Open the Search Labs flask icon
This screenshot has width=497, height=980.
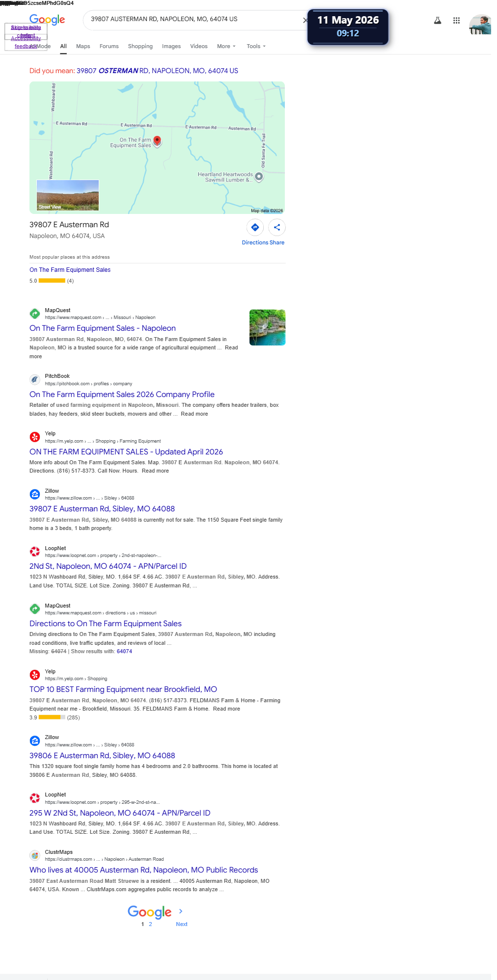pyautogui.click(x=438, y=21)
